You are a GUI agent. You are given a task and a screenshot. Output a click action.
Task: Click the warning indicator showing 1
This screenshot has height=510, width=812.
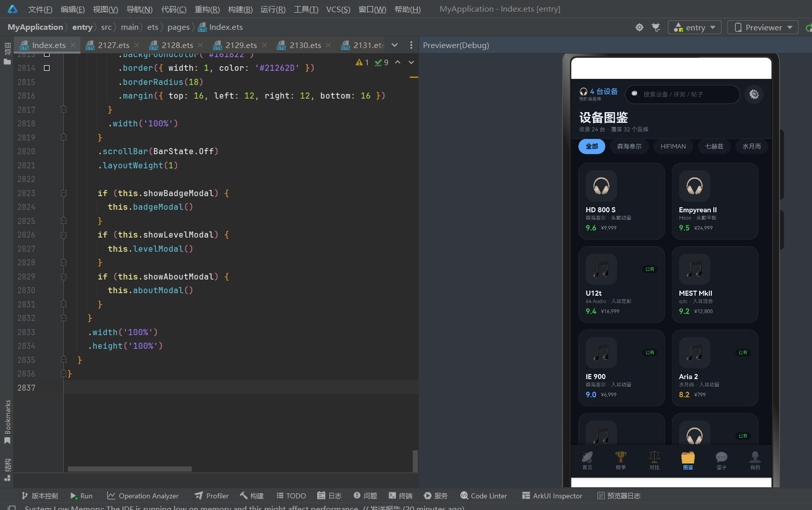(x=362, y=62)
